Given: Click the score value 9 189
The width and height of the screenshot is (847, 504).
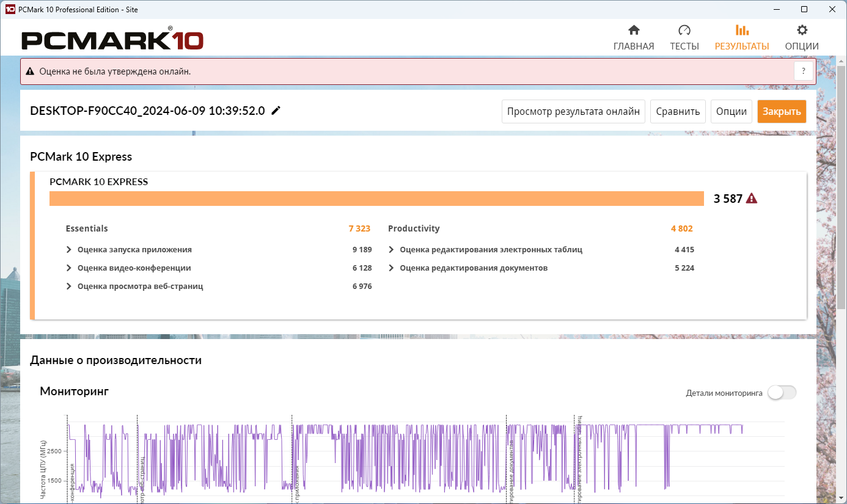Looking at the screenshot, I should point(362,250).
